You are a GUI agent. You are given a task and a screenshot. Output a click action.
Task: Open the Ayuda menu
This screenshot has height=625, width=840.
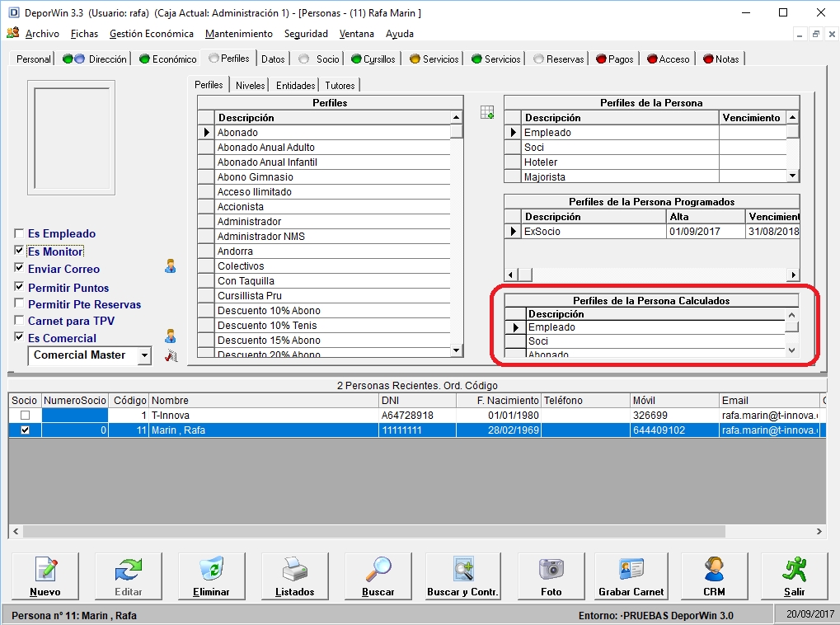point(400,34)
